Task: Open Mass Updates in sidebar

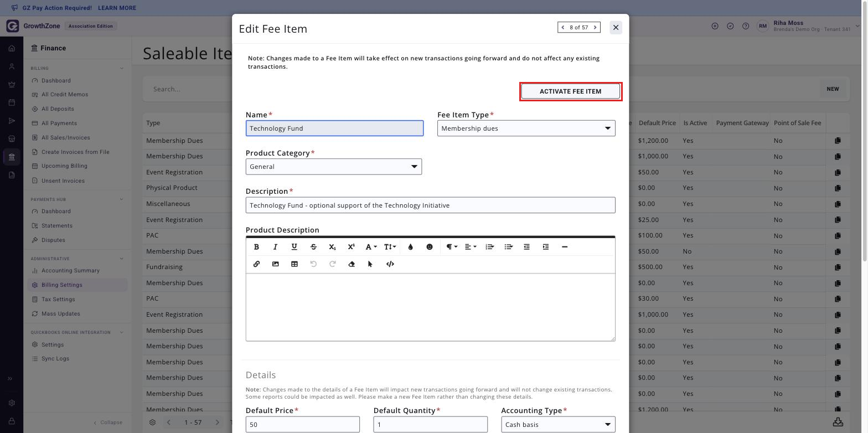Action: point(61,314)
